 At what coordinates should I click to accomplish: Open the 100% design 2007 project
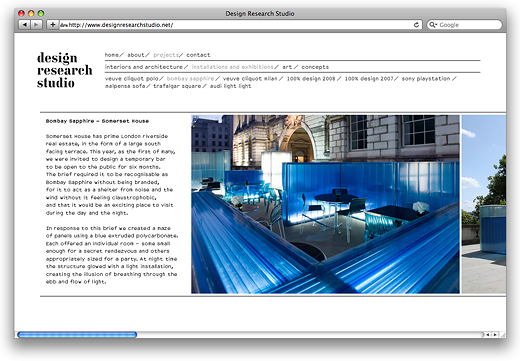point(369,79)
